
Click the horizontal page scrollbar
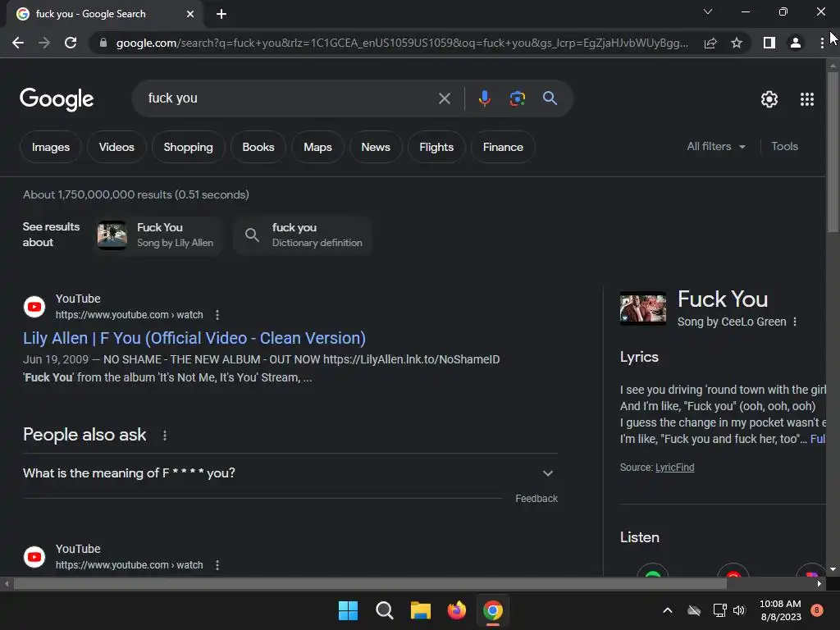(370, 583)
